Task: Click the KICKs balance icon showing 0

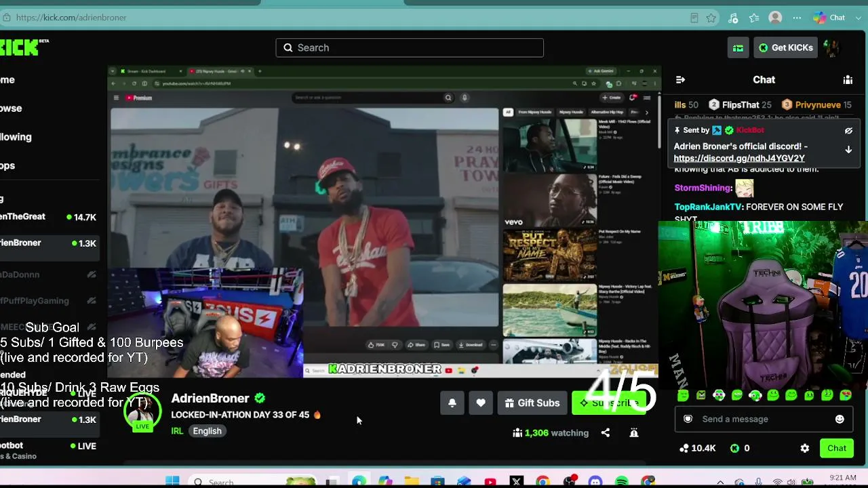Action: click(734, 448)
